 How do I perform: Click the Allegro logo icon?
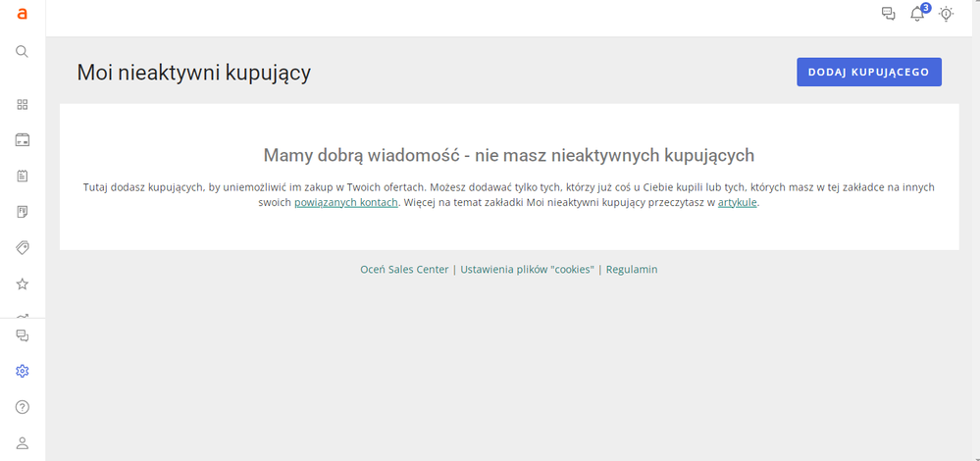22,14
